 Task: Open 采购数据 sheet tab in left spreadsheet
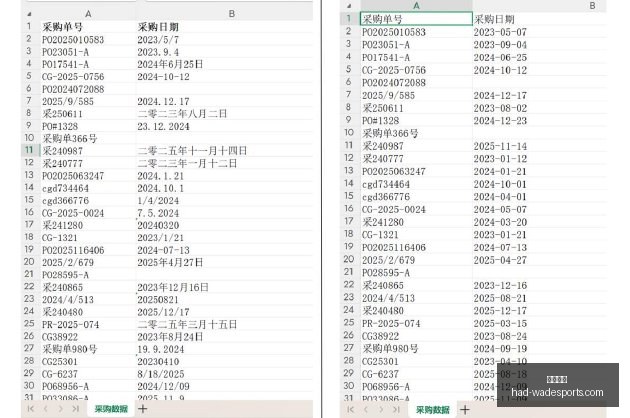point(111,409)
